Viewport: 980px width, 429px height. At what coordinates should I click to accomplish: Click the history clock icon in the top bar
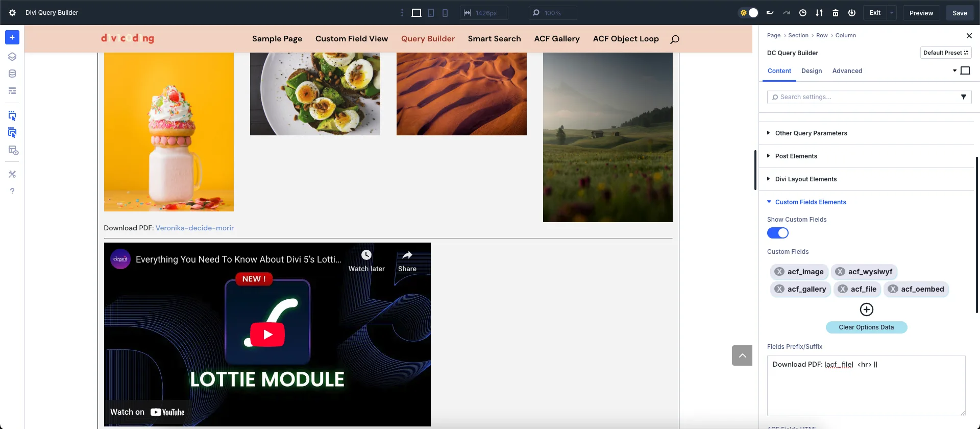coord(803,13)
